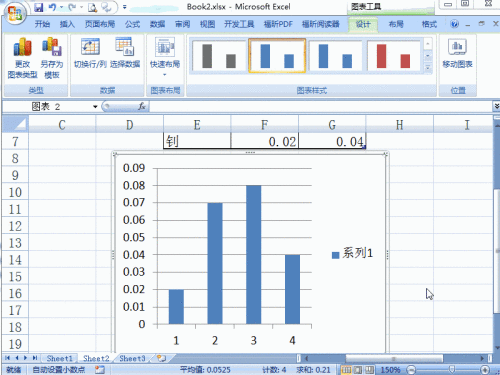
Task: Switch to Sheet3 tab
Action: pyautogui.click(x=132, y=359)
